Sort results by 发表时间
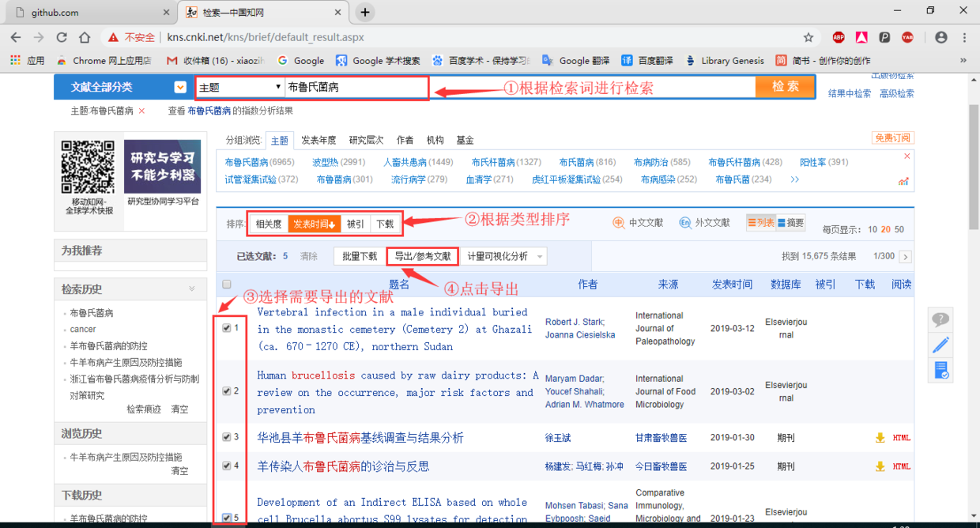 (x=315, y=224)
